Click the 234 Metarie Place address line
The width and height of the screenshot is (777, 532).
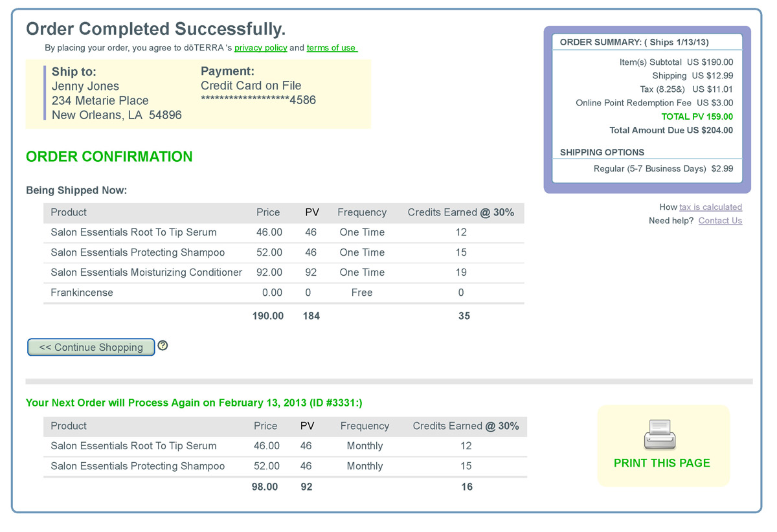point(100,100)
